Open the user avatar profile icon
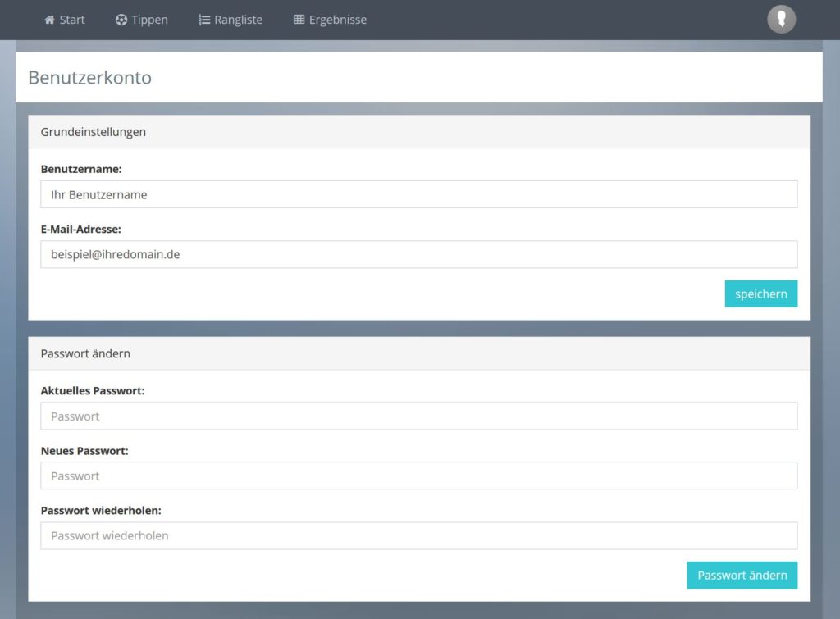Image resolution: width=840 pixels, height=619 pixels. pos(781,19)
